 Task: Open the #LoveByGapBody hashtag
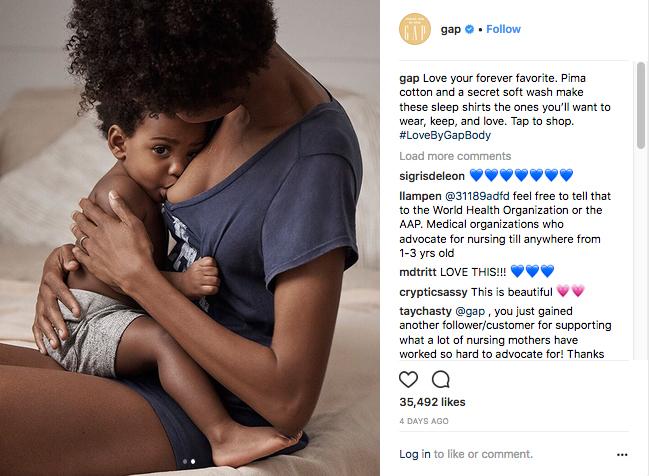(445, 135)
